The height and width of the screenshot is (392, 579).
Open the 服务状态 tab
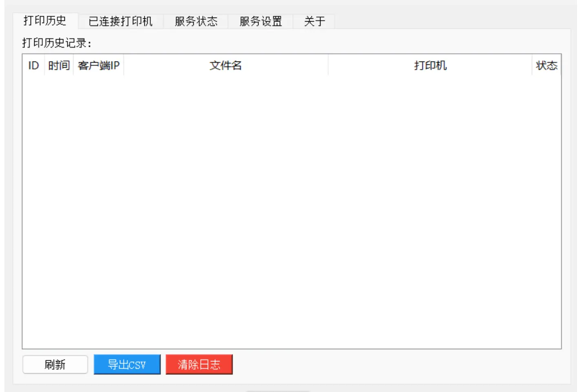[x=197, y=22]
